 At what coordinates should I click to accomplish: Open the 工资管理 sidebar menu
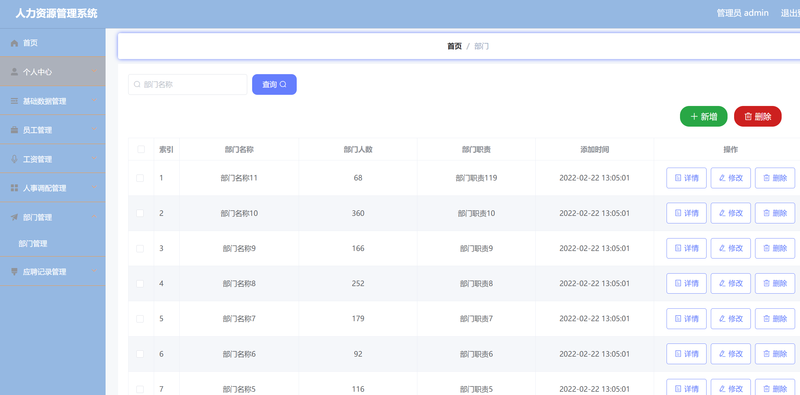point(53,159)
